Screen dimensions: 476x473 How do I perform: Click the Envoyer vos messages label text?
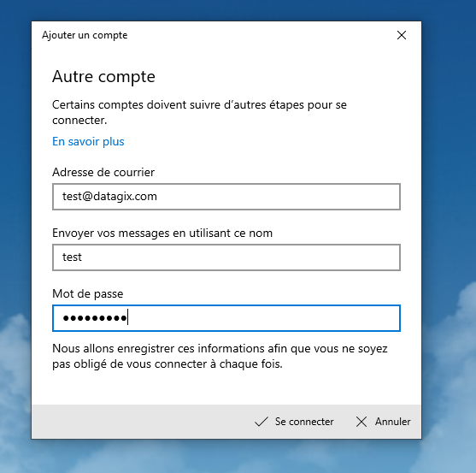162,233
